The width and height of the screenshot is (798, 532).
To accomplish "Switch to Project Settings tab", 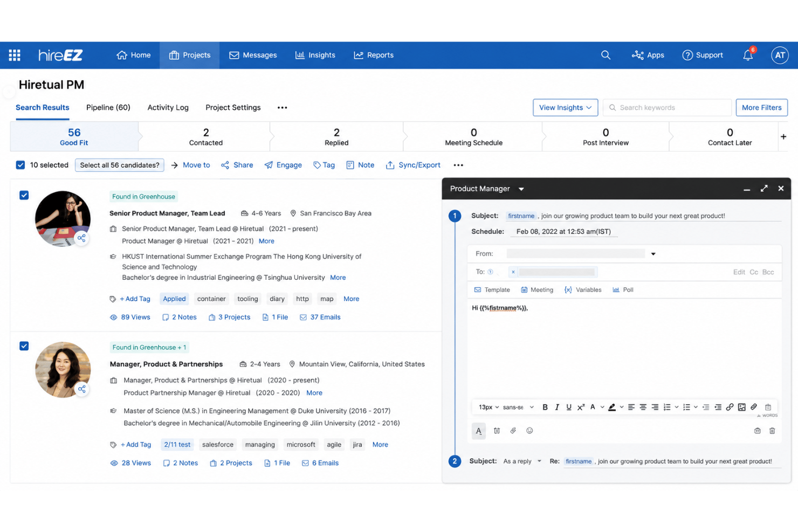I will point(233,107).
